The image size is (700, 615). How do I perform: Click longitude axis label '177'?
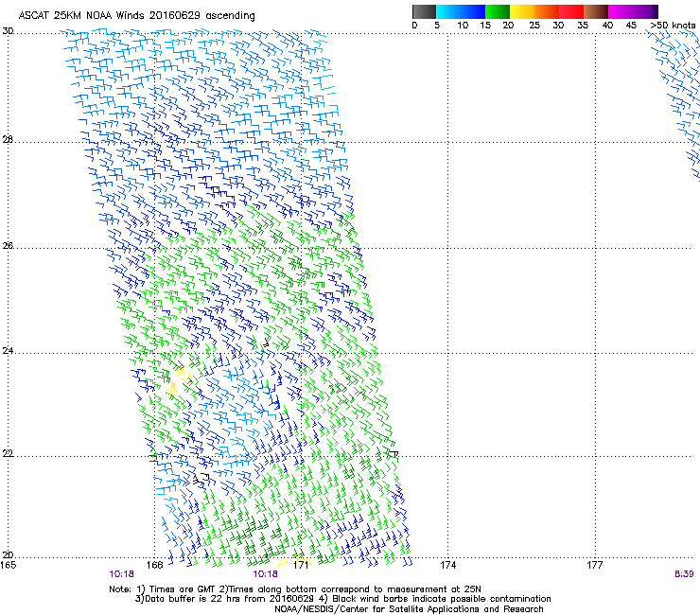tap(595, 565)
